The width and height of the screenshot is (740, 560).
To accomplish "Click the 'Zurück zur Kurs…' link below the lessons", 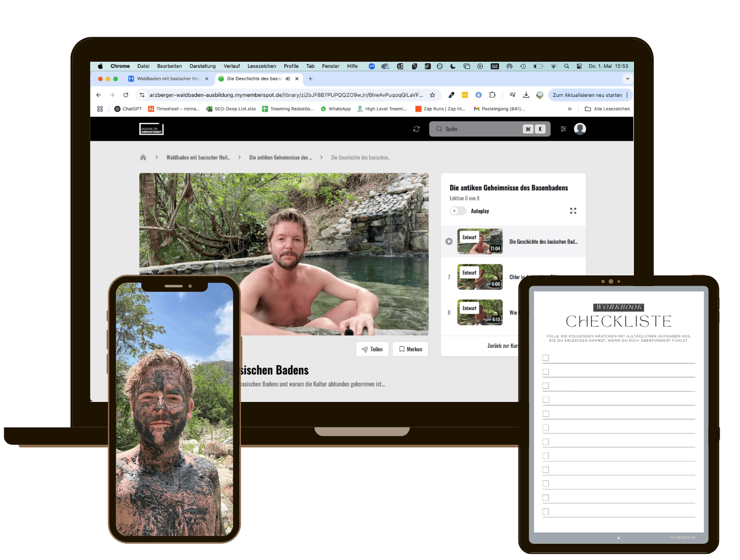I will click(502, 346).
